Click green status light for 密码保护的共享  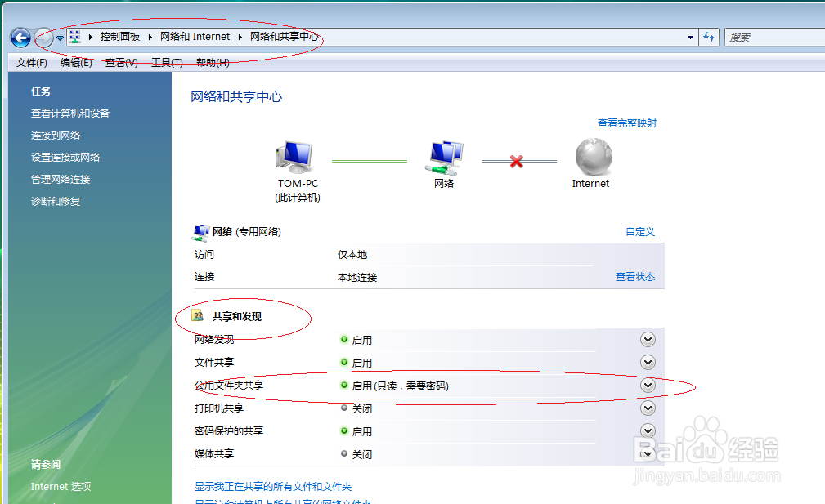(x=344, y=430)
